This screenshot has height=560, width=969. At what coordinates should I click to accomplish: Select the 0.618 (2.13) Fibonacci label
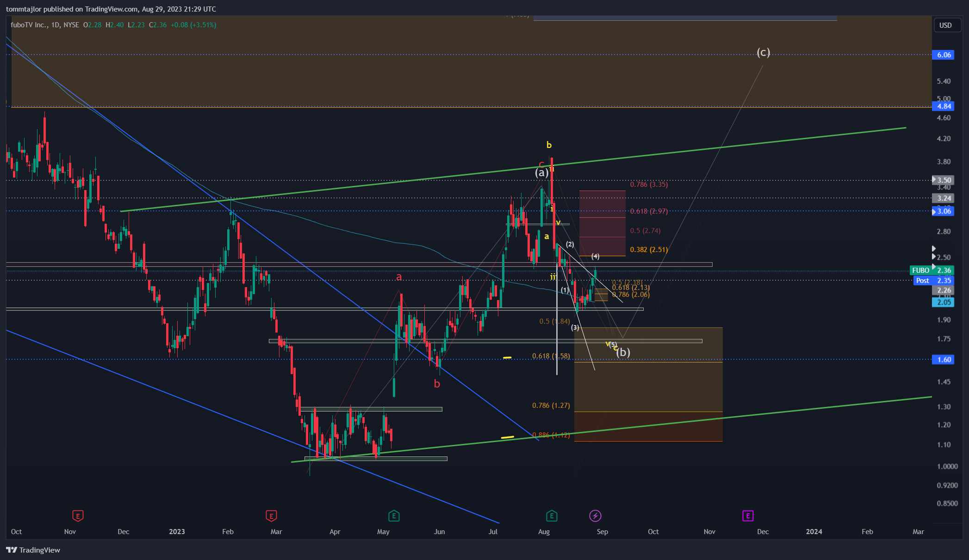click(x=631, y=288)
